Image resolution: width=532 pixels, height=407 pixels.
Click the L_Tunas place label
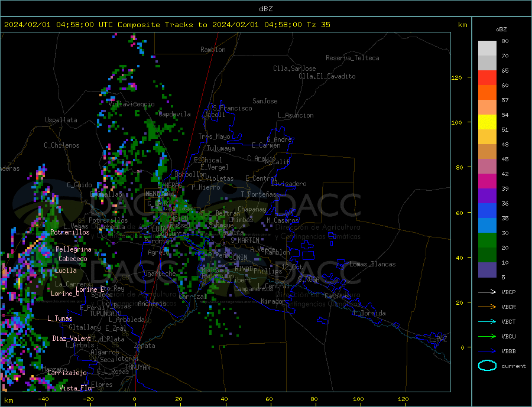click(x=60, y=318)
